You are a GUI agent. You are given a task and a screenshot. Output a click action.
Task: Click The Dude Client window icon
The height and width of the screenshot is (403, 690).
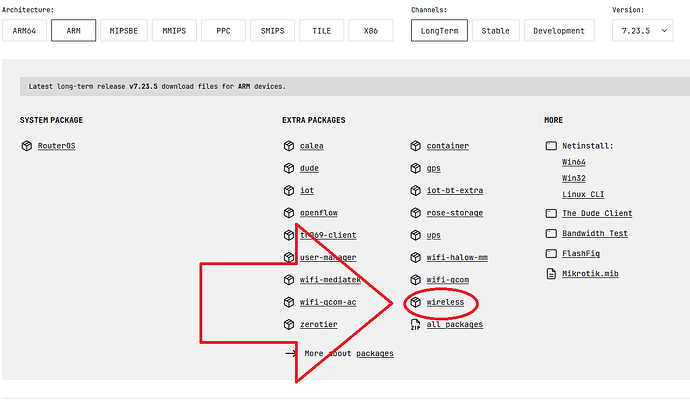551,213
